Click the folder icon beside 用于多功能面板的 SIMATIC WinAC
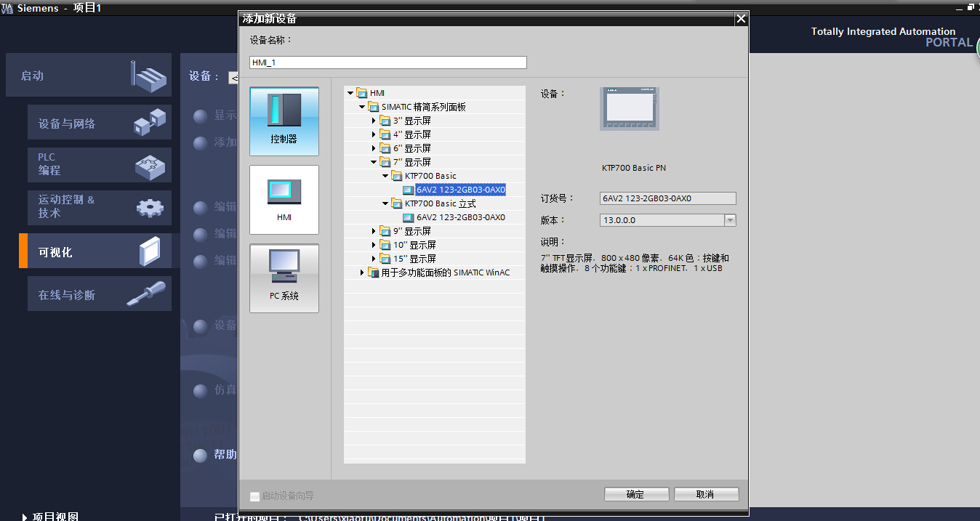980x521 pixels. tap(373, 272)
